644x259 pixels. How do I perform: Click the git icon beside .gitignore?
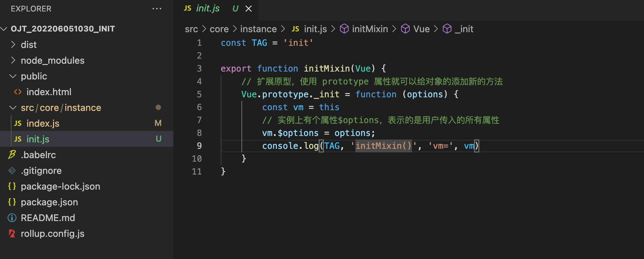click(x=12, y=171)
